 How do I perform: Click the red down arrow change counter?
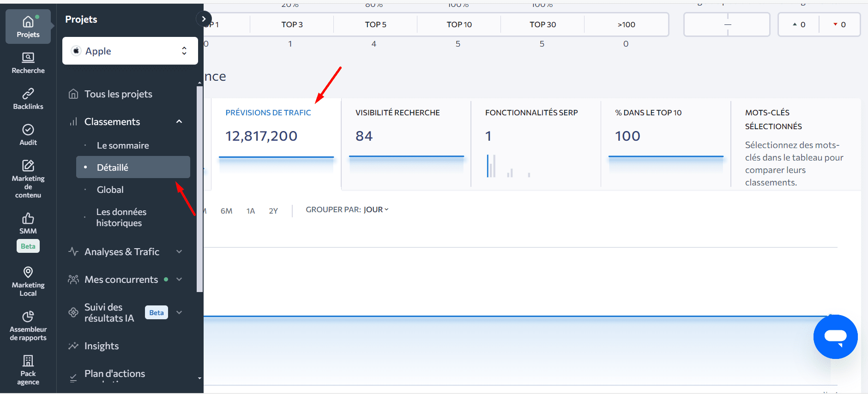[x=839, y=24]
